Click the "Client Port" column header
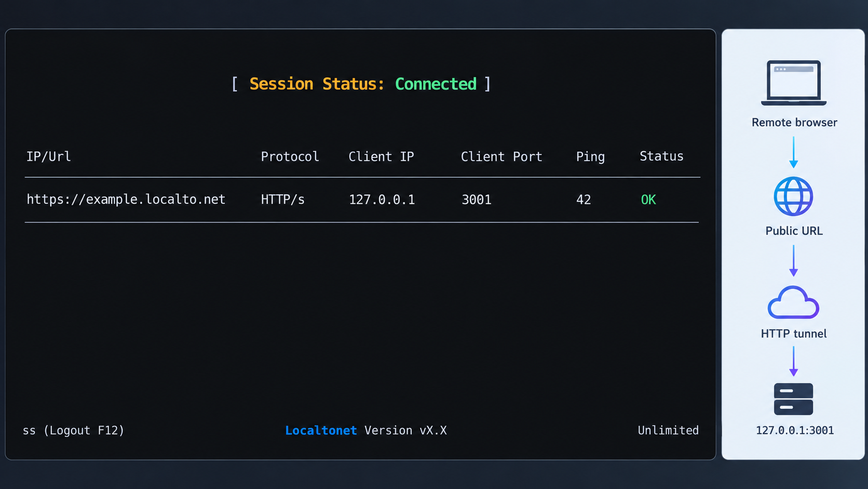Screen dimensions: 868x489 pos(501,156)
